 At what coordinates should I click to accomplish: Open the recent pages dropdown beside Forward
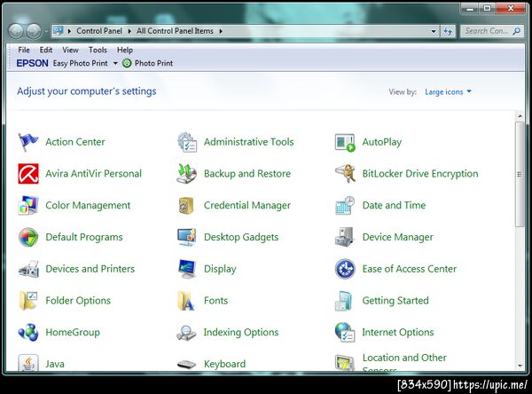tap(46, 32)
